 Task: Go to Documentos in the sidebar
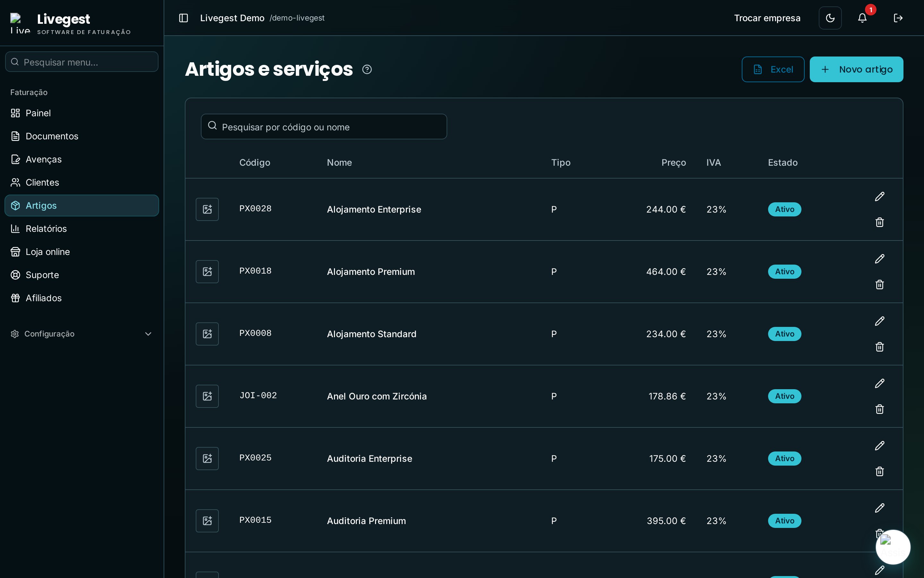(82, 136)
